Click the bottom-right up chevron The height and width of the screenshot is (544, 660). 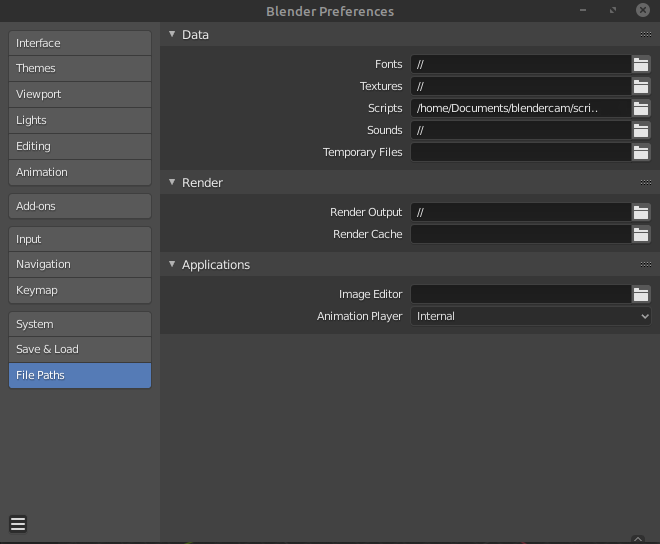(x=638, y=539)
